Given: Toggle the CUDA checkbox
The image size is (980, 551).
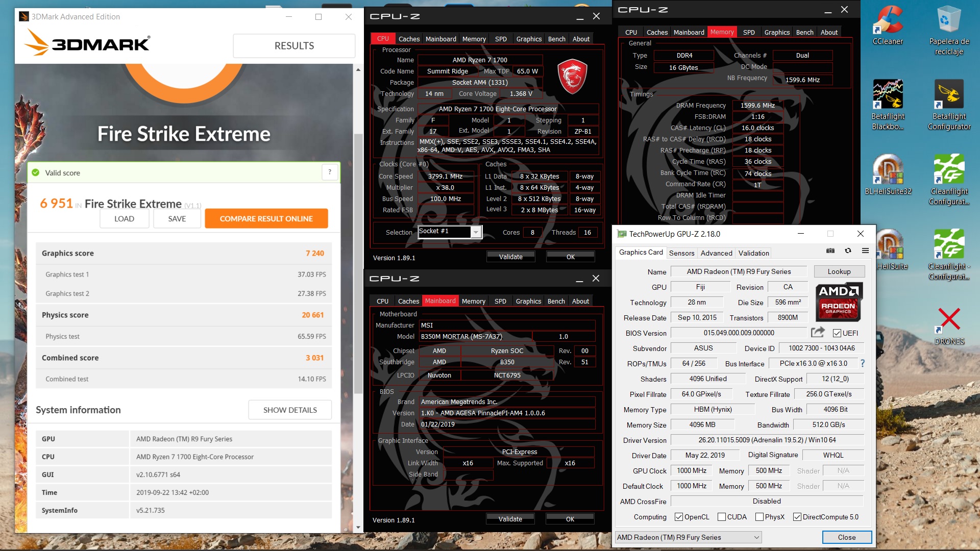Looking at the screenshot, I should coord(722,517).
